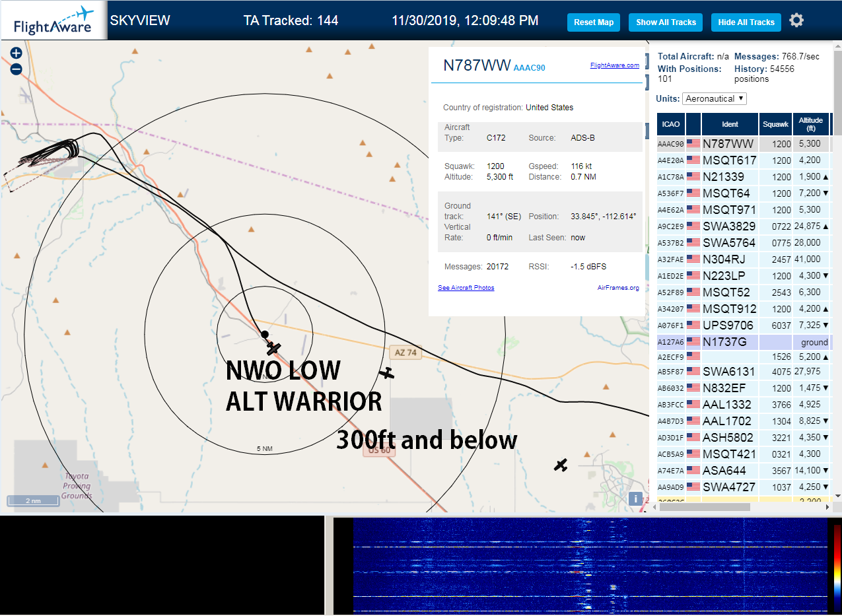Click the 2 nm map scale bar

pos(33,500)
